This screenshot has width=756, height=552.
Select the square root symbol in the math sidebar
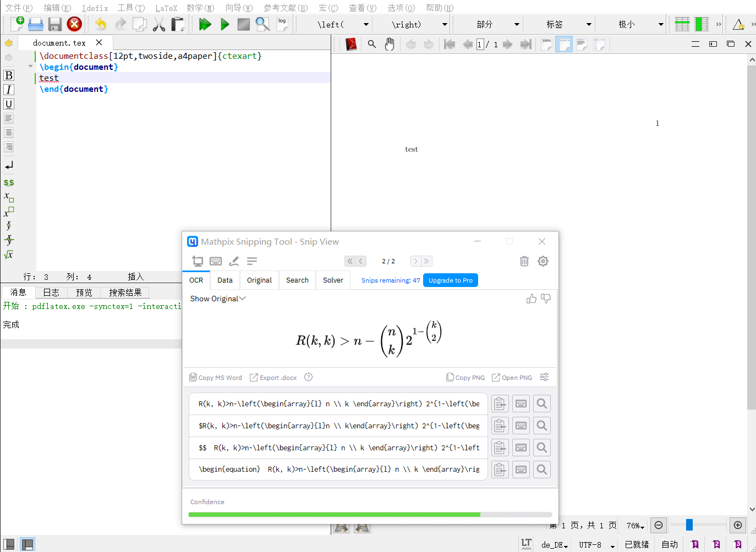pyautogui.click(x=9, y=255)
